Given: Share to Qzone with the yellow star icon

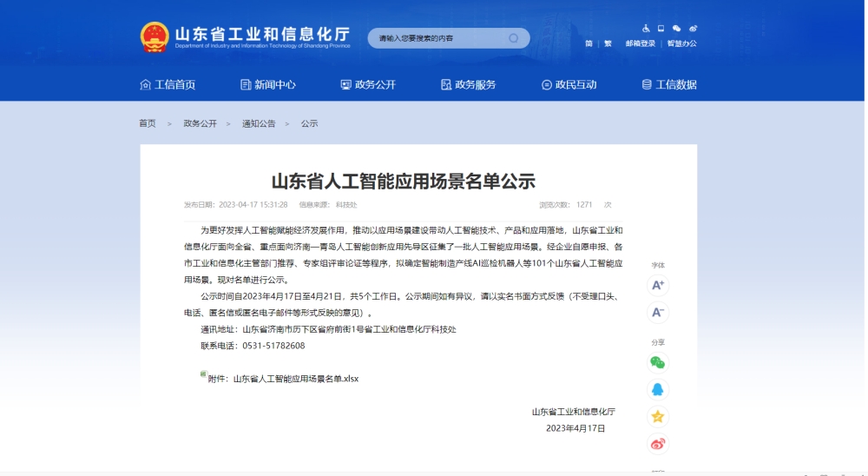Looking at the screenshot, I should (658, 416).
